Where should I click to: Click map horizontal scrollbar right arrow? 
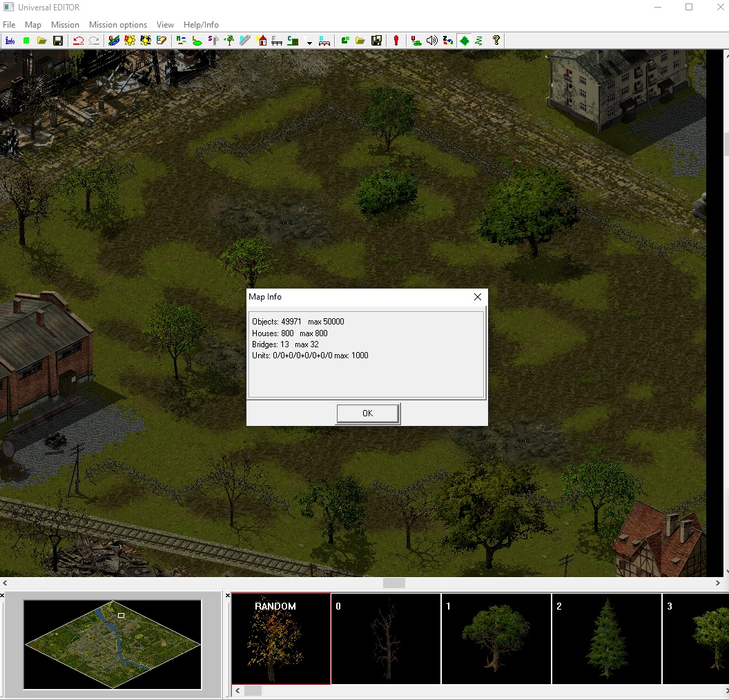pos(717,583)
